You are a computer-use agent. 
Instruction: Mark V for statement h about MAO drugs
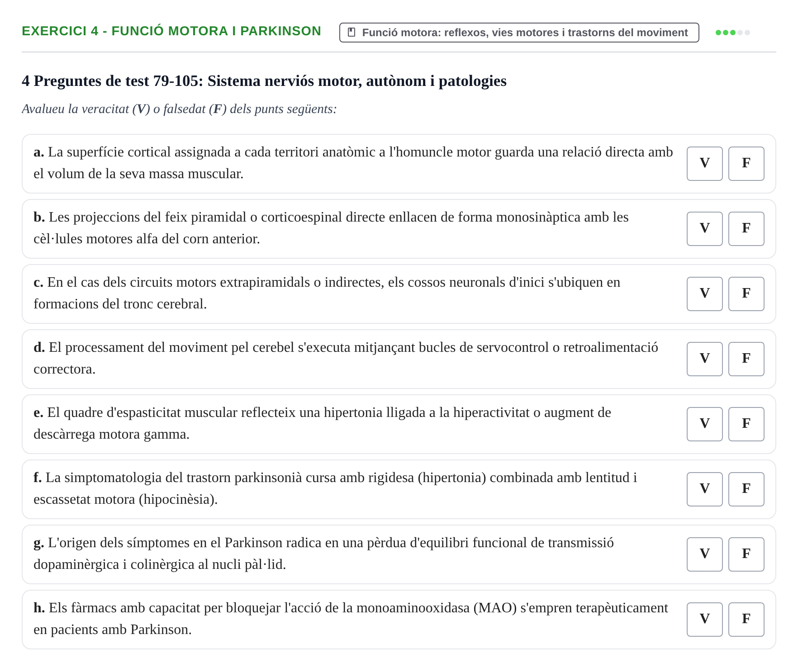point(704,619)
